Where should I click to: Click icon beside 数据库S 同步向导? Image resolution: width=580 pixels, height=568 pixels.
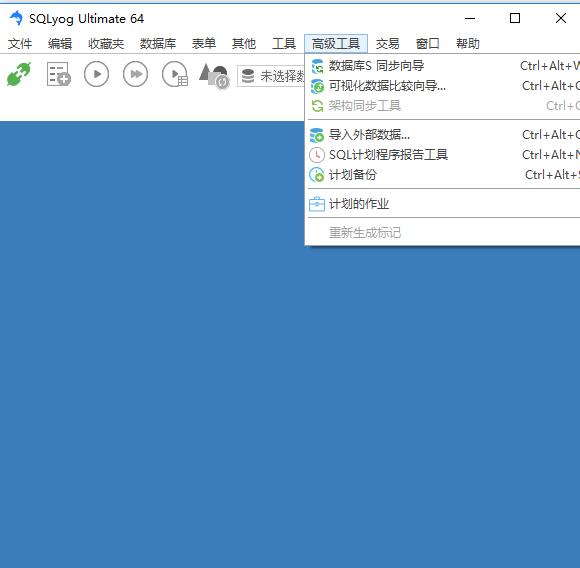click(317, 66)
